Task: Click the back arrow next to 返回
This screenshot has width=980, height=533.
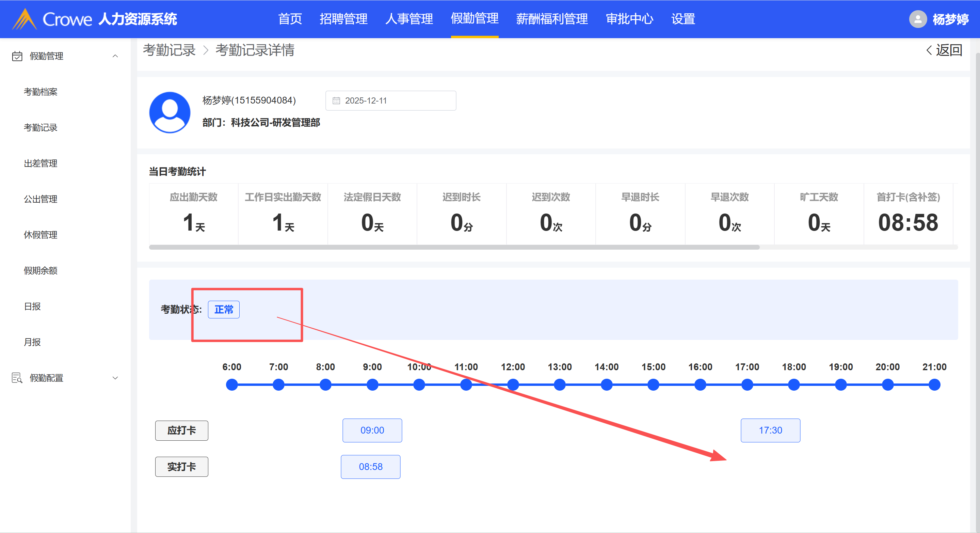Action: [x=929, y=50]
